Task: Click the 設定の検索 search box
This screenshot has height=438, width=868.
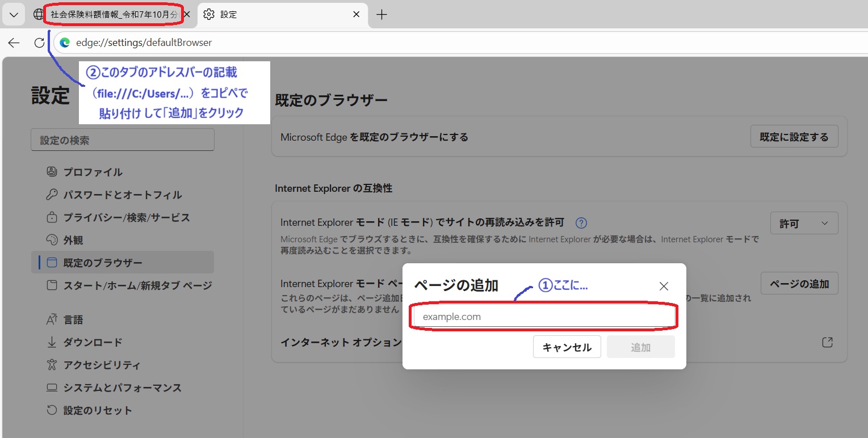Action: (122, 140)
